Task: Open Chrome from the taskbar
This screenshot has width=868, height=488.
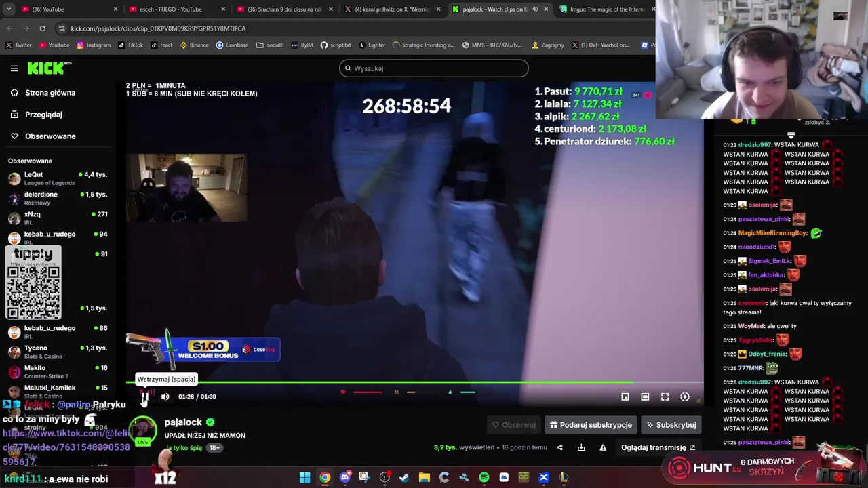Action: click(325, 478)
